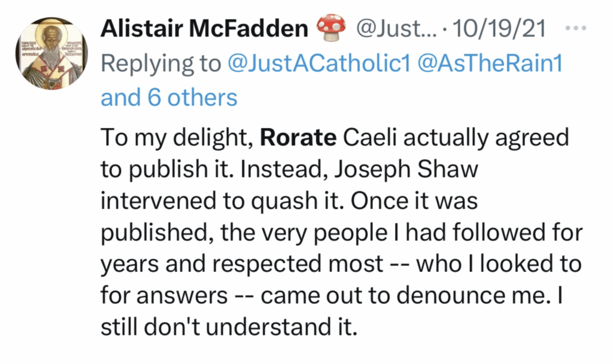Viewport: 613px width, 364px height.
Task: Open the Alistair McFadden display name
Action: tap(204, 29)
